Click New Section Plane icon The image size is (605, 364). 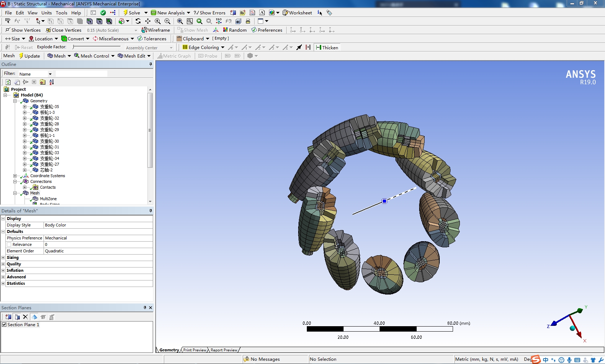8,317
